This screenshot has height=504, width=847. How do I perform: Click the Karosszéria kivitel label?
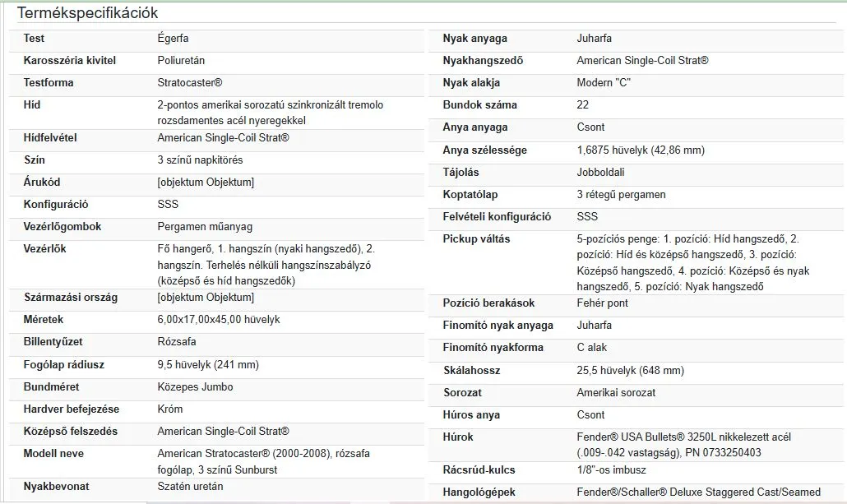coord(70,61)
